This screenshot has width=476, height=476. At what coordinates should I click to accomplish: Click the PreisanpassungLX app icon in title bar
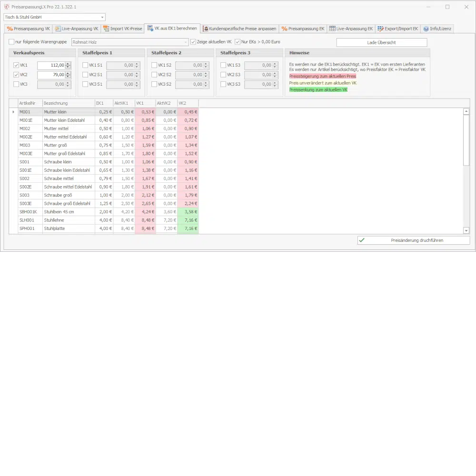pyautogui.click(x=6, y=7)
